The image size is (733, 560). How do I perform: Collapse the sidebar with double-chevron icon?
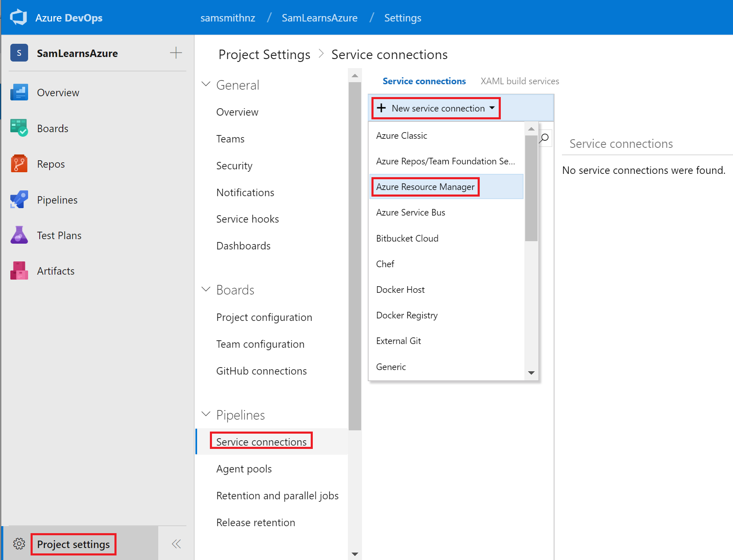pyautogui.click(x=176, y=544)
